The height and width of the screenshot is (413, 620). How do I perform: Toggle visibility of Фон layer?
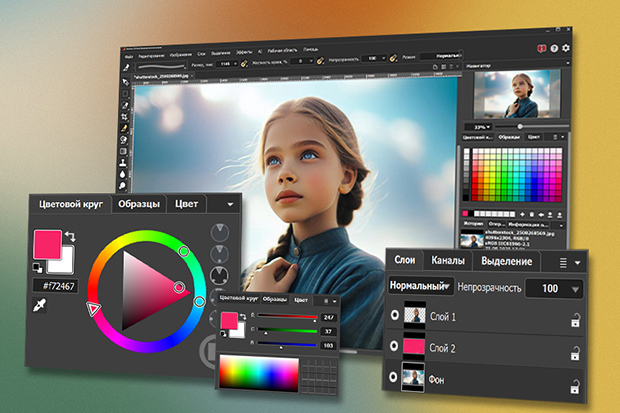click(393, 377)
